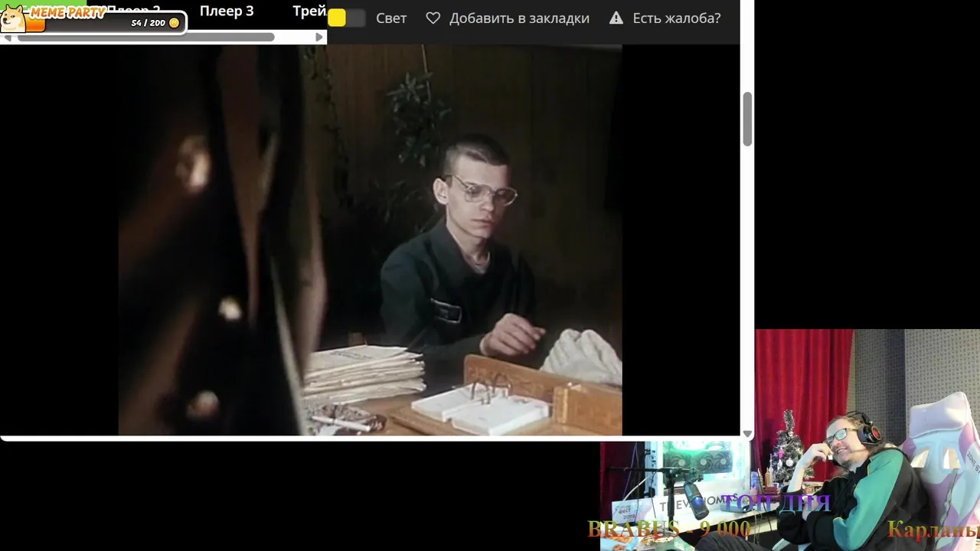Image resolution: width=980 pixels, height=551 pixels.
Task: Click the page scrollbar down arrow
Action: pyautogui.click(x=747, y=434)
